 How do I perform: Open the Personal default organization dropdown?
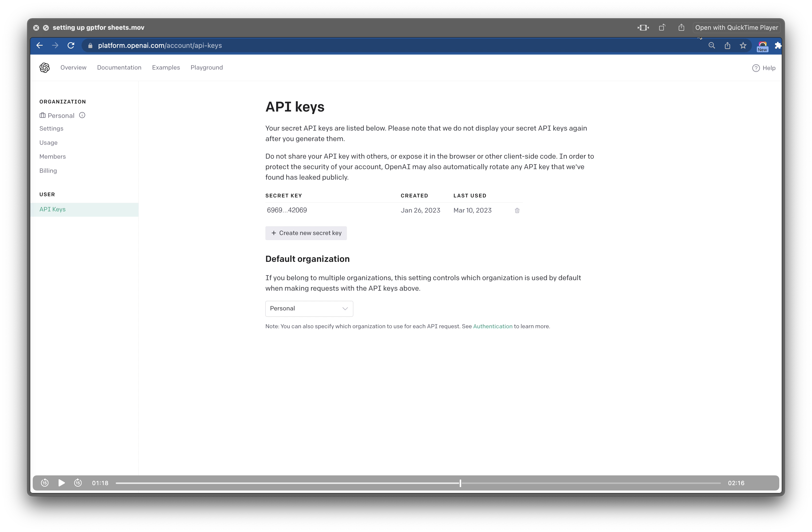pyautogui.click(x=309, y=309)
